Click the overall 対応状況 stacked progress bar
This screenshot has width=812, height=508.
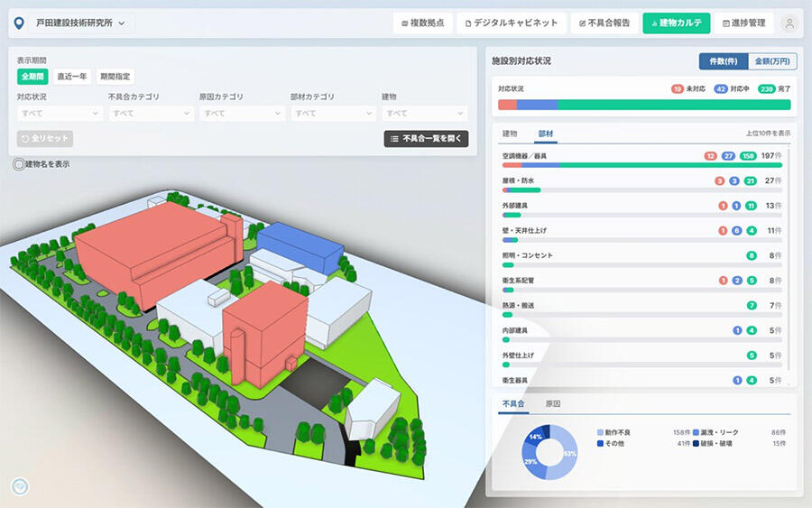[644, 105]
